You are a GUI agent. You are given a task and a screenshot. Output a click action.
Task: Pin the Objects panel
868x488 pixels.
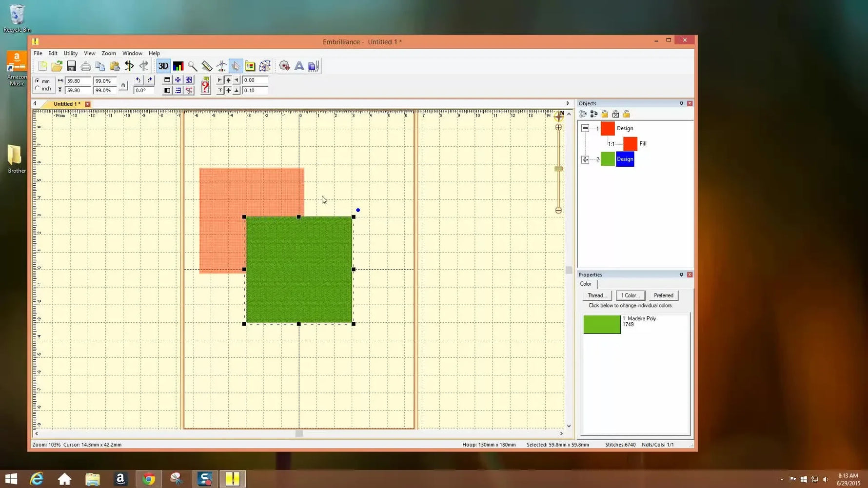pos(681,103)
